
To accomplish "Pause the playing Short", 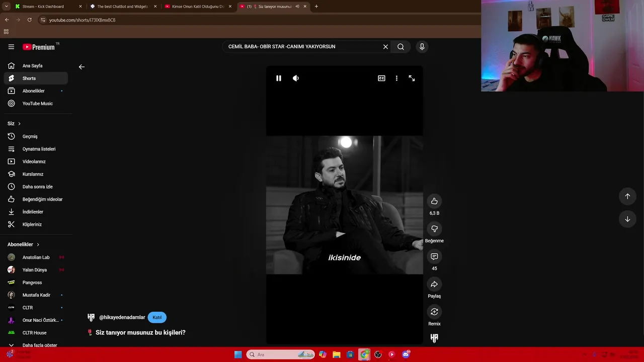I will click(x=278, y=78).
